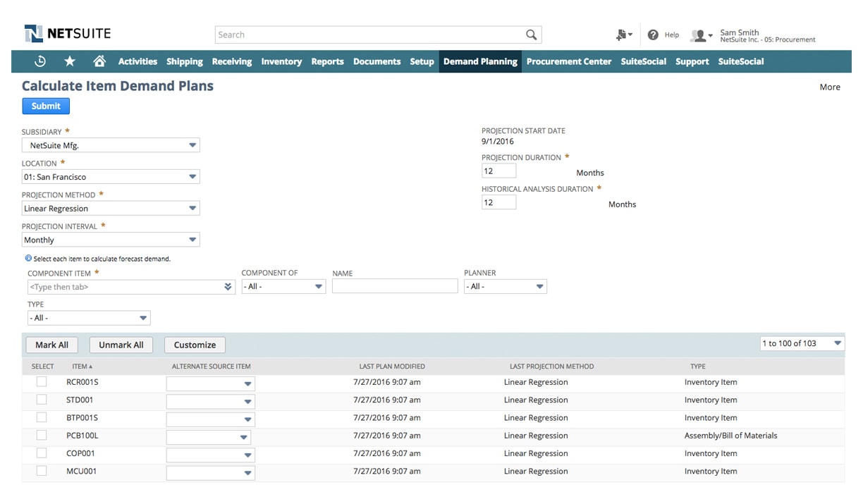This screenshot has height=504, width=863.
Task: Click the Submit button
Action: (x=46, y=106)
